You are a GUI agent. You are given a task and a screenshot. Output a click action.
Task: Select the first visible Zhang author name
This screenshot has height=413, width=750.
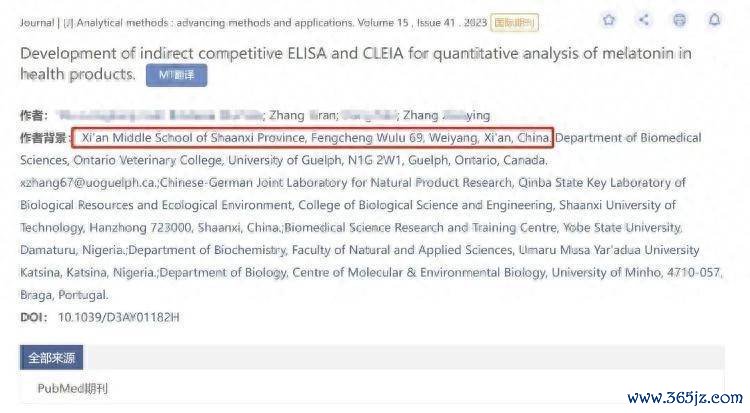[302, 115]
